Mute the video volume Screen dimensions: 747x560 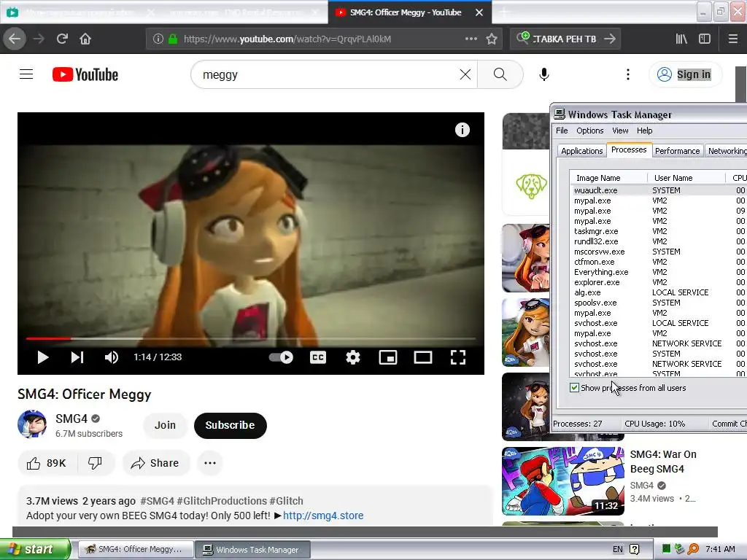coord(112,357)
